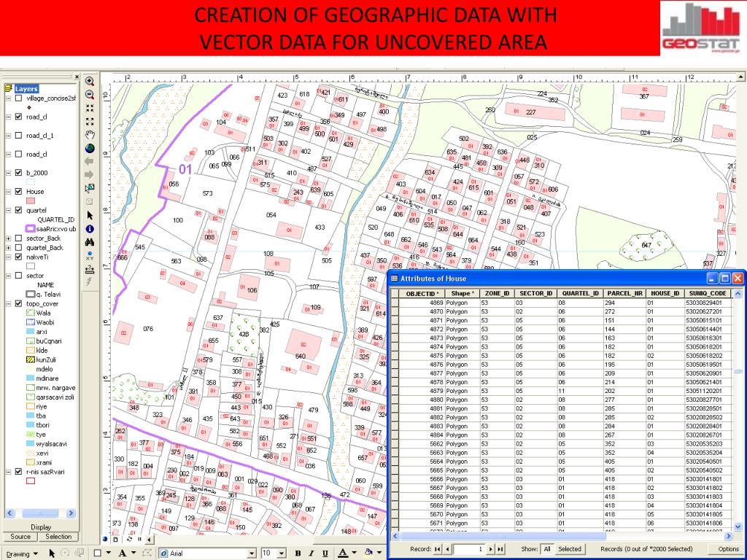
Task: Activate the Identify info tool
Action: click(90, 228)
